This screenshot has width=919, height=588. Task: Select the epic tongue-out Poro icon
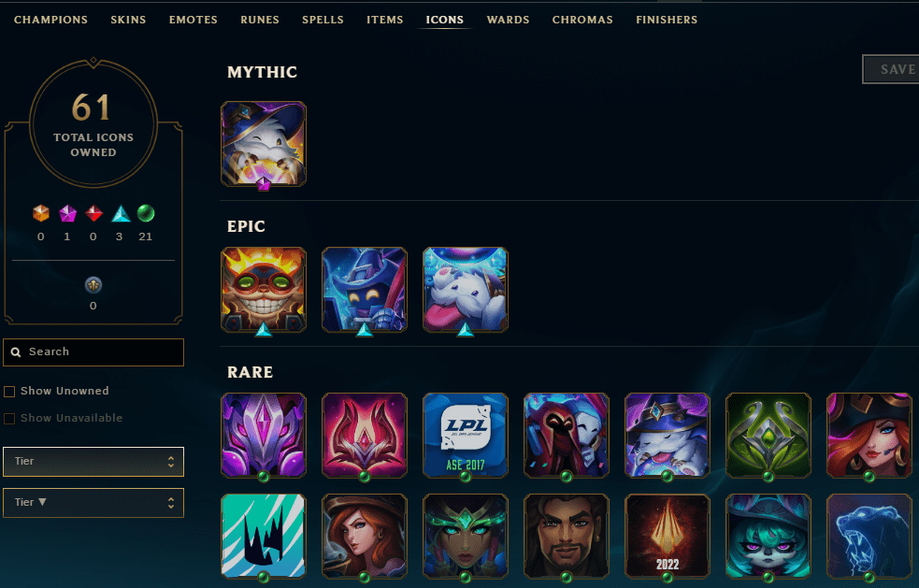pyautogui.click(x=466, y=290)
